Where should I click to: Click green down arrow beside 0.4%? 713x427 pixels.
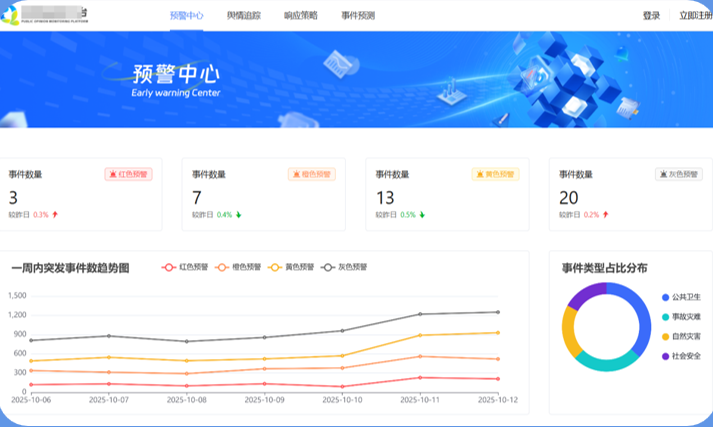coord(238,215)
